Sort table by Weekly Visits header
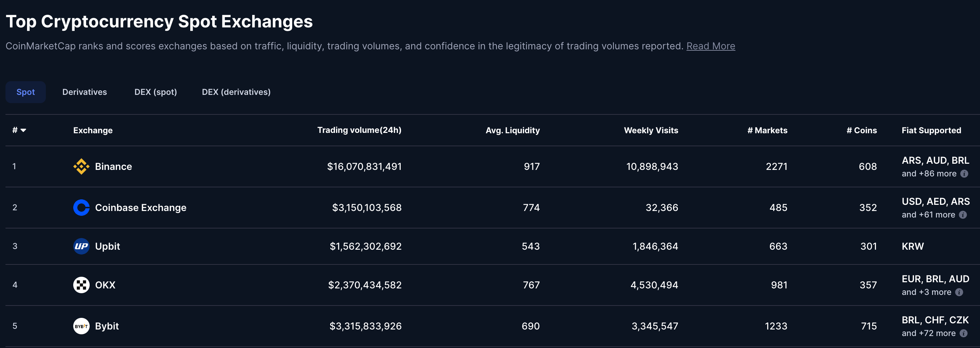 651,130
